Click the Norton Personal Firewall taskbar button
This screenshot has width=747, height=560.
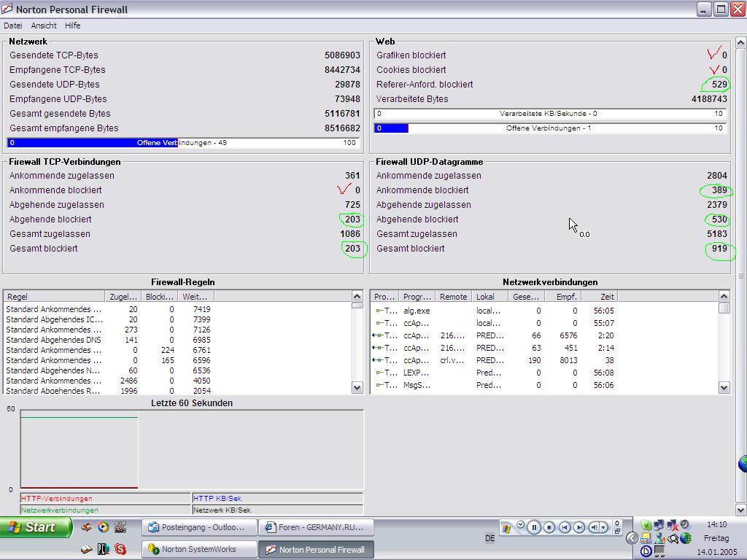point(317,549)
